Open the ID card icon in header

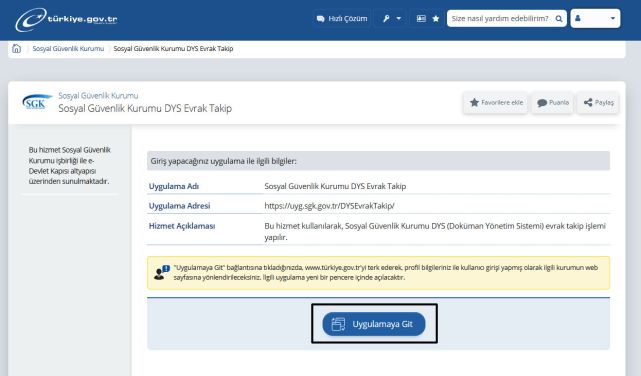pyautogui.click(x=421, y=18)
